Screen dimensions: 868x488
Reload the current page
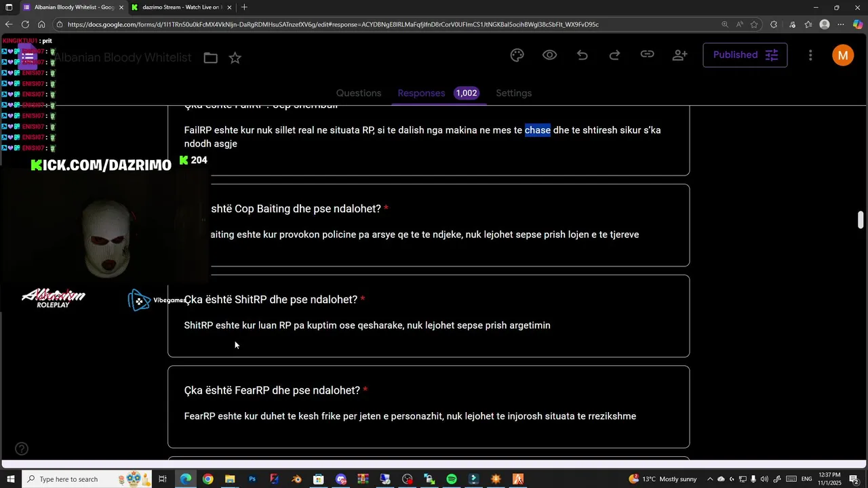(25, 24)
